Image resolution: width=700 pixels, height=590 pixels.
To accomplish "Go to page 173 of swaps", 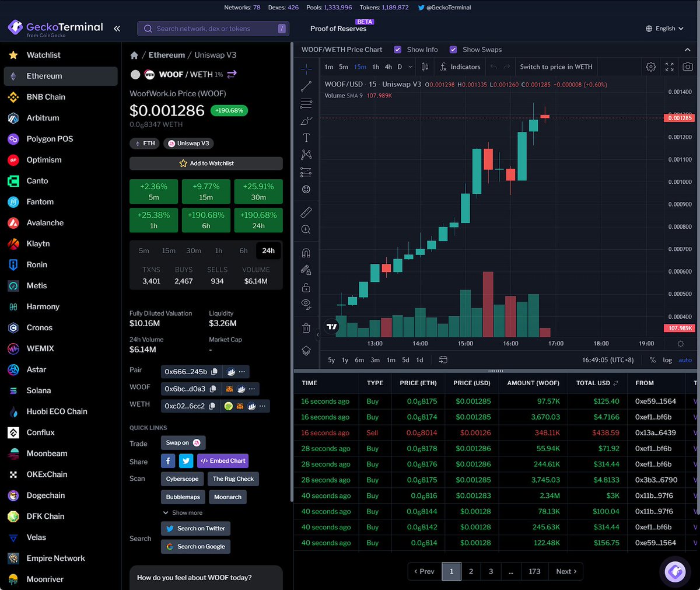I will pos(534,571).
